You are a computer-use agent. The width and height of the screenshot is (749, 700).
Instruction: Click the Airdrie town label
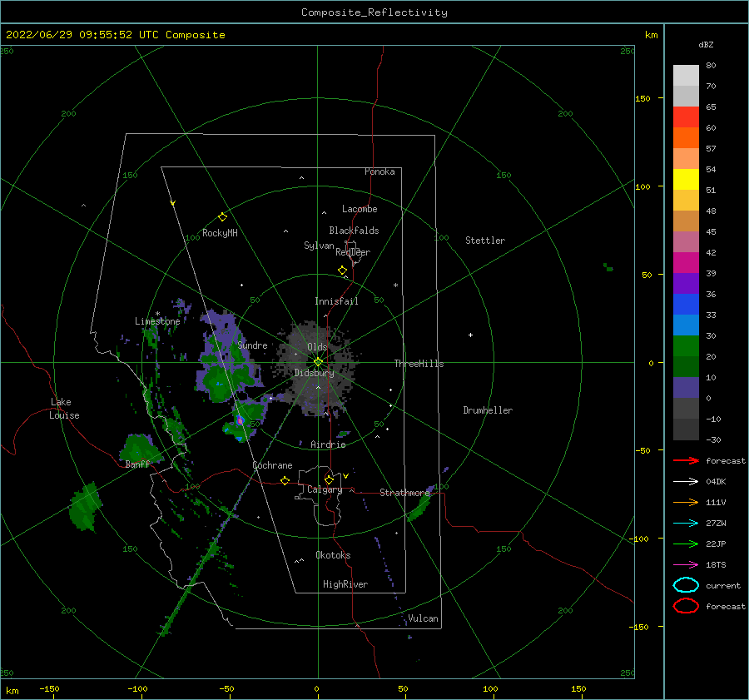coord(328,444)
